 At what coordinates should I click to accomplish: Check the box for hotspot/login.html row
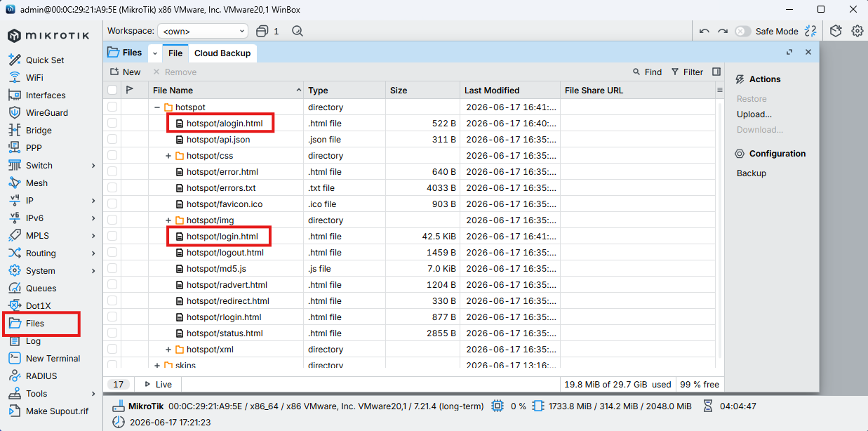(112, 237)
